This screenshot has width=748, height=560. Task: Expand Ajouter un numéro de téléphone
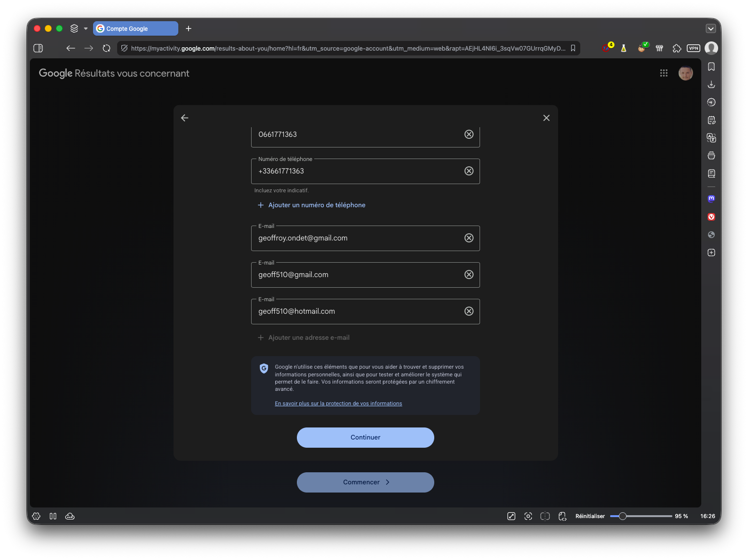(311, 205)
